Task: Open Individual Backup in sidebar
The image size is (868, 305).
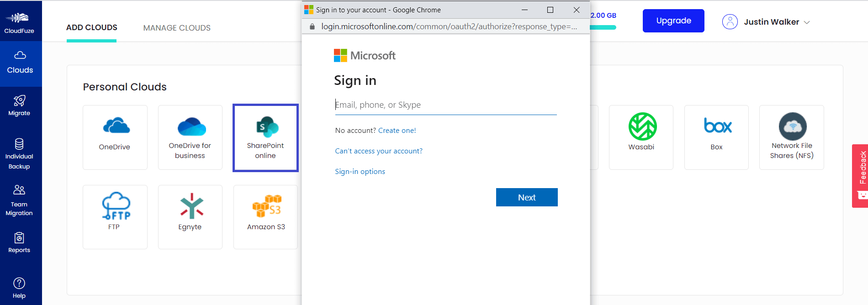Action: [19, 154]
